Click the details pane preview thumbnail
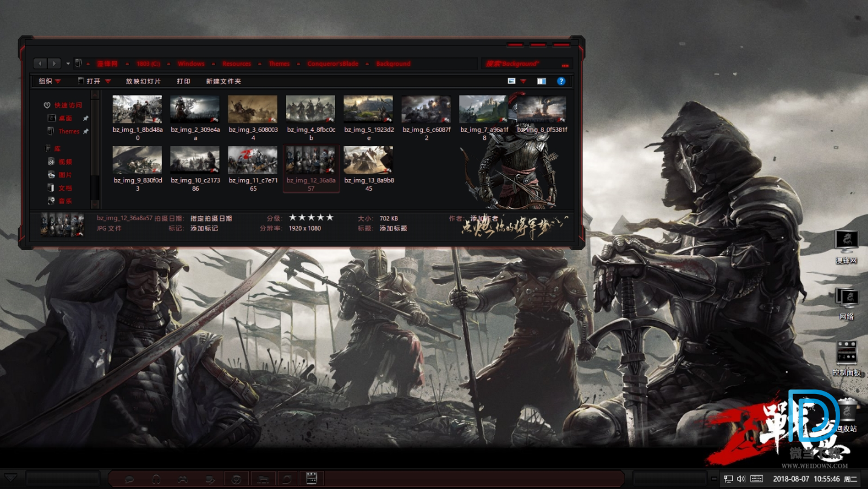The height and width of the screenshot is (489, 868). 62,224
